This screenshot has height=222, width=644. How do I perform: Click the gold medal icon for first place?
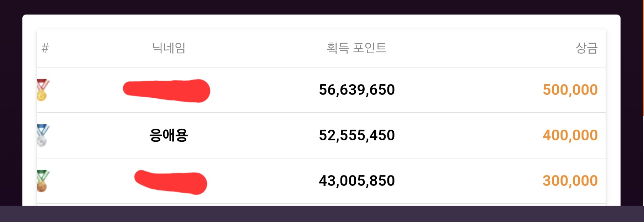coord(43,90)
